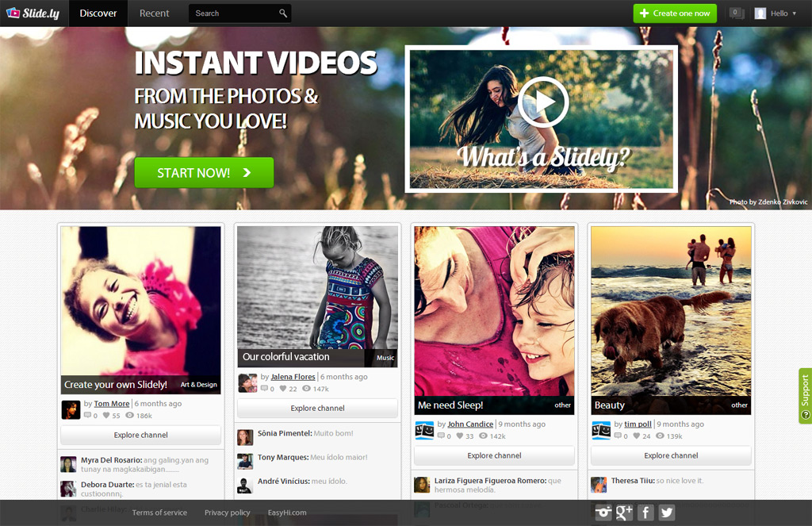This screenshot has width=812, height=526.
Task: Explore channel under "Me need Sleep!"
Action: (493, 455)
